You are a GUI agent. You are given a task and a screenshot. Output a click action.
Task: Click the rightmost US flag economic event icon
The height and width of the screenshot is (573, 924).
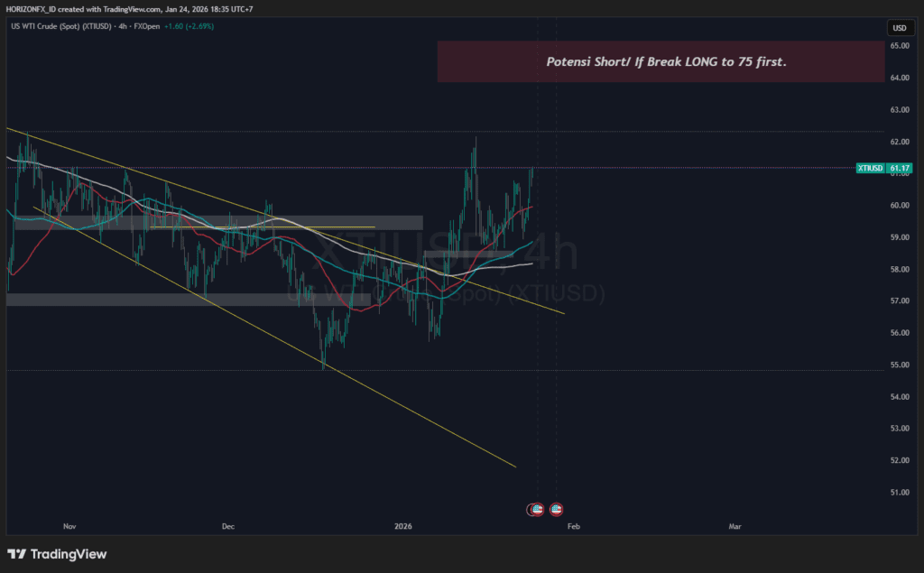point(557,510)
